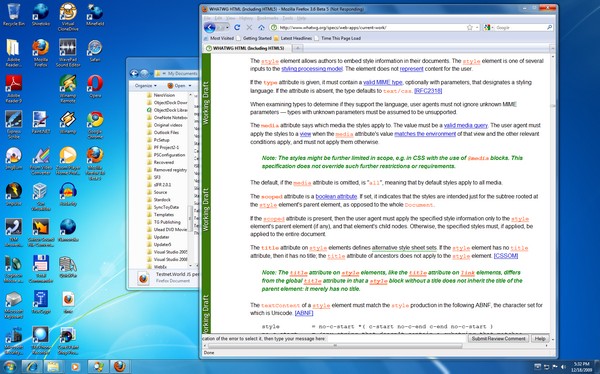Click the search magnifier in Firefox search box
The height and width of the screenshot is (374, 600).
[549, 28]
